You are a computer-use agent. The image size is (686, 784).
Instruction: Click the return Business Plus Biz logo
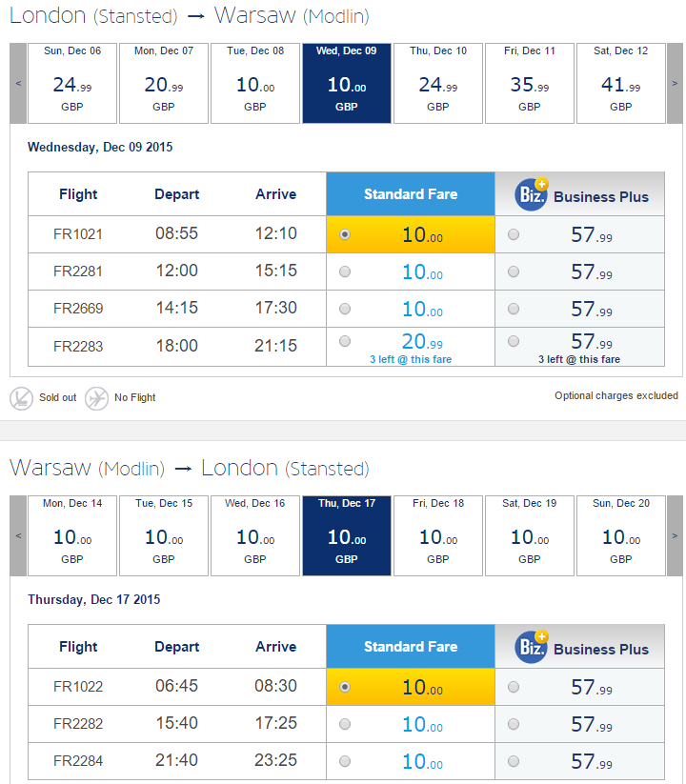point(532,647)
